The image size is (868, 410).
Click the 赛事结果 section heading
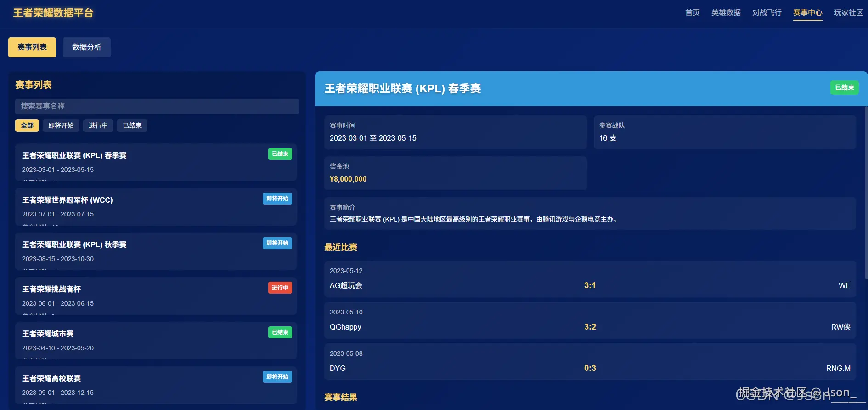(341, 398)
